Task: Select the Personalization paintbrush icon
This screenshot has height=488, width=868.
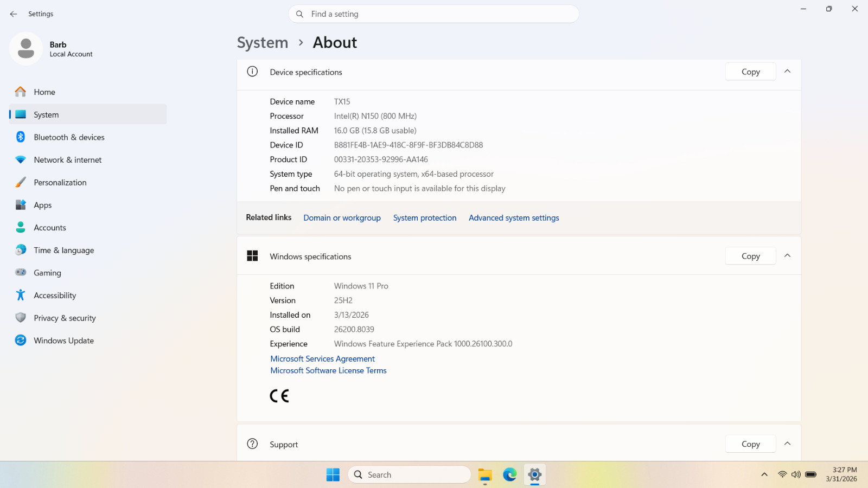Action: tap(21, 183)
